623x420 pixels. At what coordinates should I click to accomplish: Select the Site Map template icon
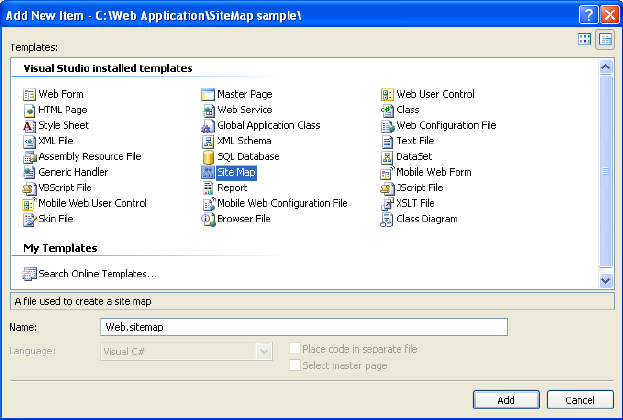[x=208, y=172]
